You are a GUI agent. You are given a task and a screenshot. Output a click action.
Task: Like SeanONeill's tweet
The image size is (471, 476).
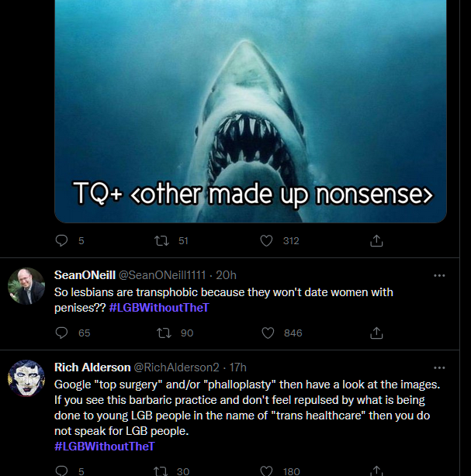(267, 333)
